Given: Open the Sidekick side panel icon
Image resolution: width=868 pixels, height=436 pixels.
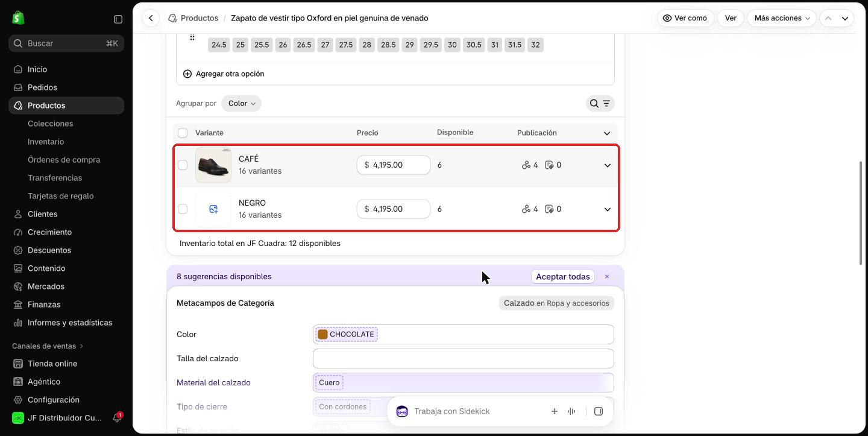Looking at the screenshot, I should pos(599,411).
